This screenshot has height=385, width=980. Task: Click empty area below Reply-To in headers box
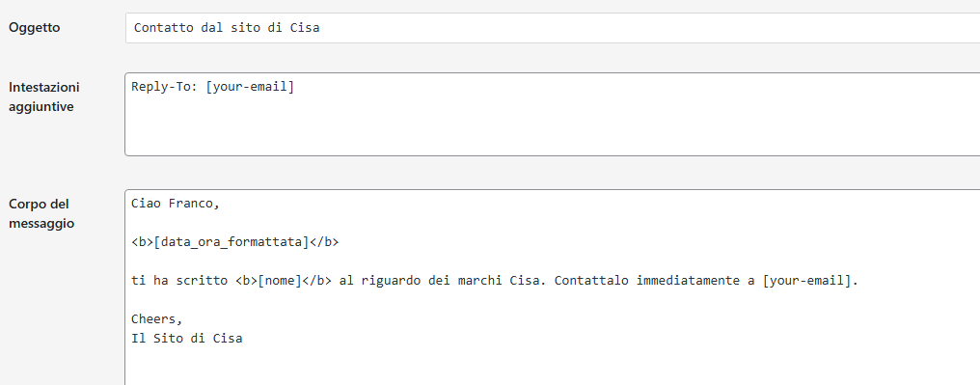point(553,128)
